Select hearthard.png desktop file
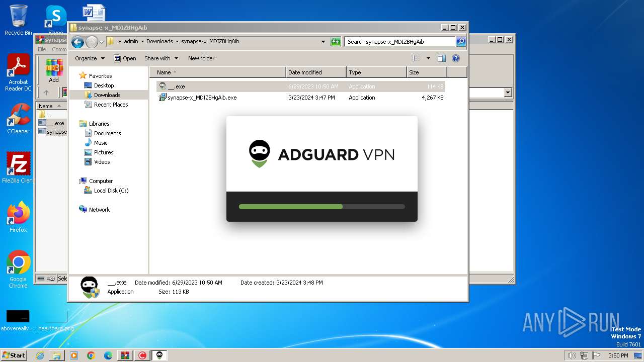Image resolution: width=644 pixels, height=362 pixels. pyautogui.click(x=56, y=319)
